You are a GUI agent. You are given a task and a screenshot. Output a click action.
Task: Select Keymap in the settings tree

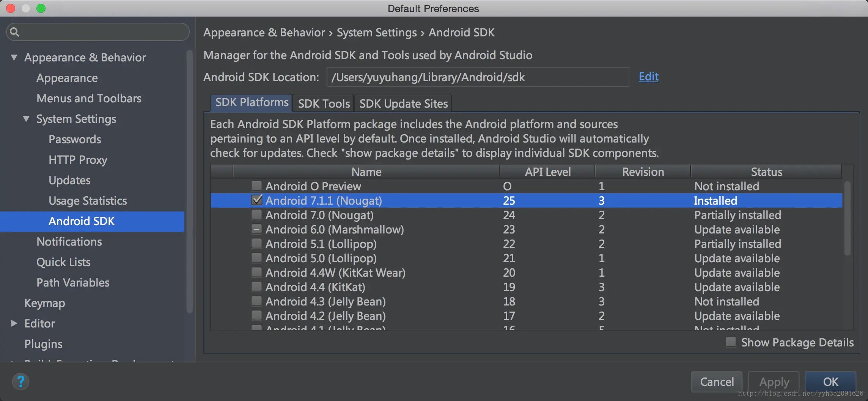click(44, 303)
